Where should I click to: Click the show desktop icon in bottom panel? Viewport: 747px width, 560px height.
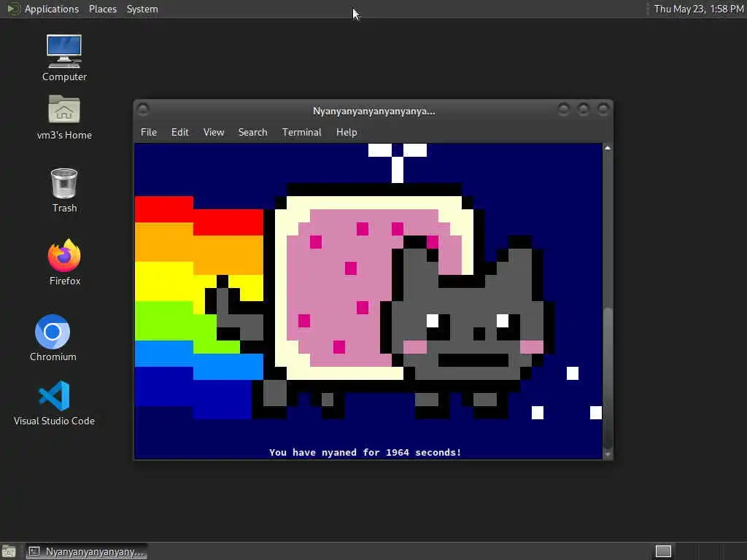point(9,551)
